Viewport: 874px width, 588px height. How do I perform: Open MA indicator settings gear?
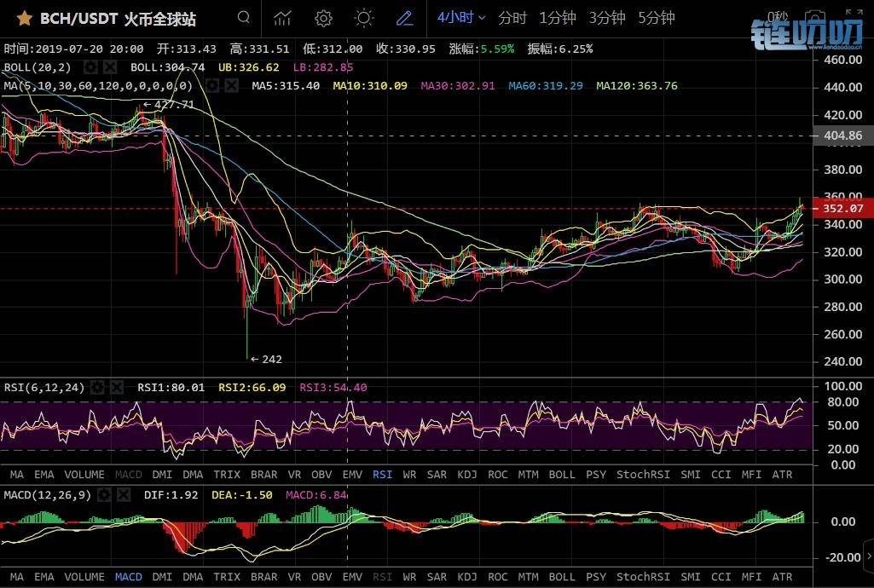tap(211, 86)
